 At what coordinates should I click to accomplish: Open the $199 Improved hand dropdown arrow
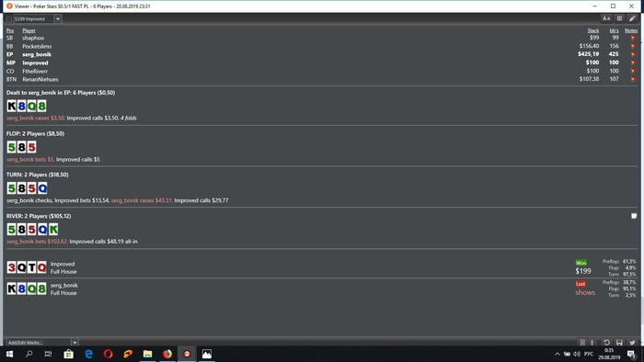tap(58, 19)
